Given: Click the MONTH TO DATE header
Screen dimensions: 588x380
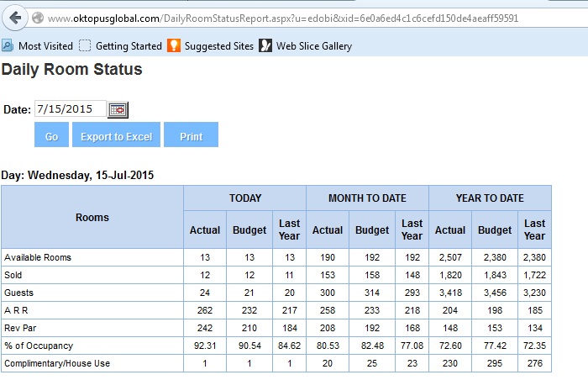Looking at the screenshot, I should pyautogui.click(x=367, y=198).
